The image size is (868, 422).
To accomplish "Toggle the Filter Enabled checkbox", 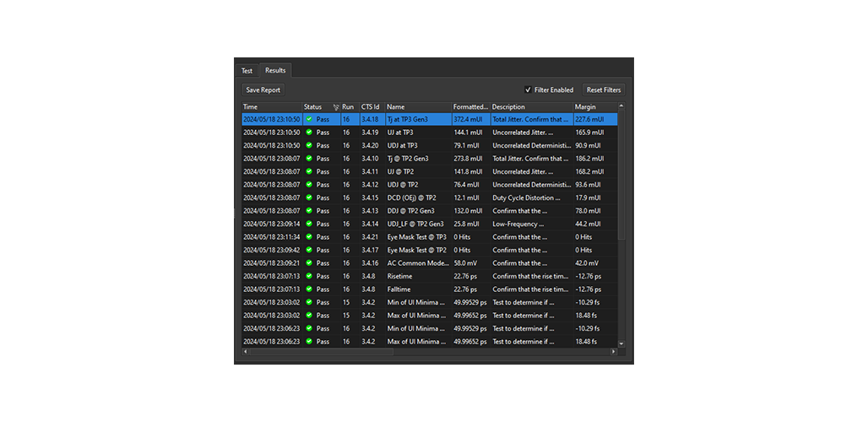I will point(529,89).
